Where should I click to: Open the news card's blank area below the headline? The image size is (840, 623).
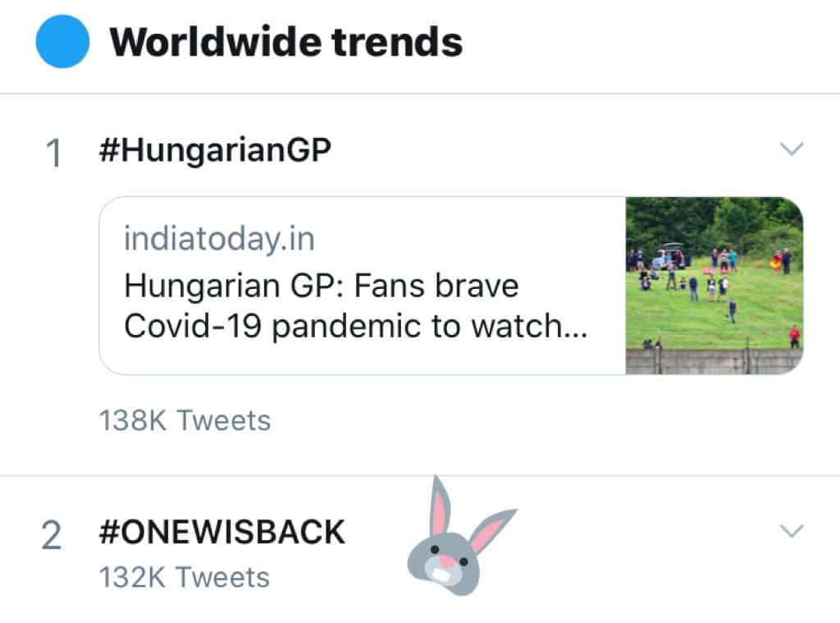click(361, 358)
